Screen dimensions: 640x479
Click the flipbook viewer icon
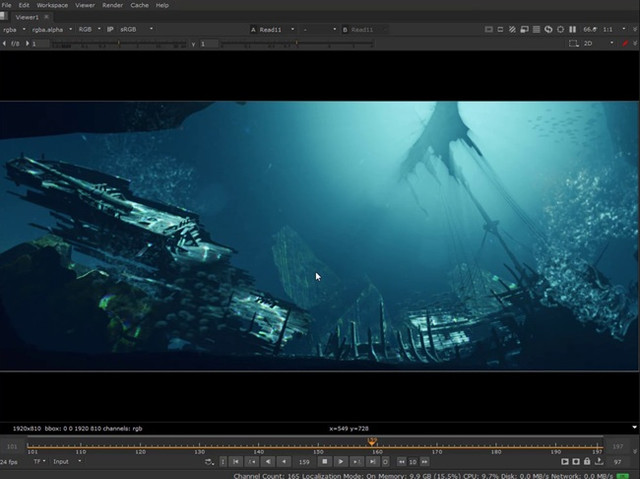pos(564,461)
